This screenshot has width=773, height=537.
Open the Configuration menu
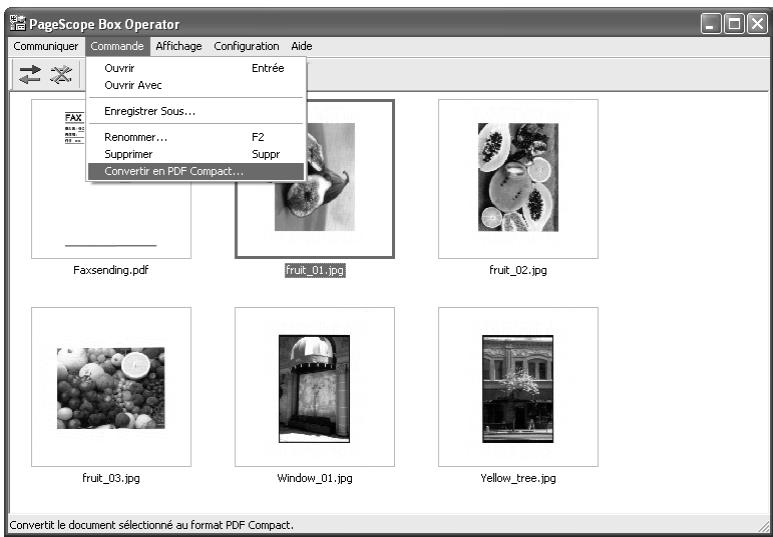tap(246, 46)
